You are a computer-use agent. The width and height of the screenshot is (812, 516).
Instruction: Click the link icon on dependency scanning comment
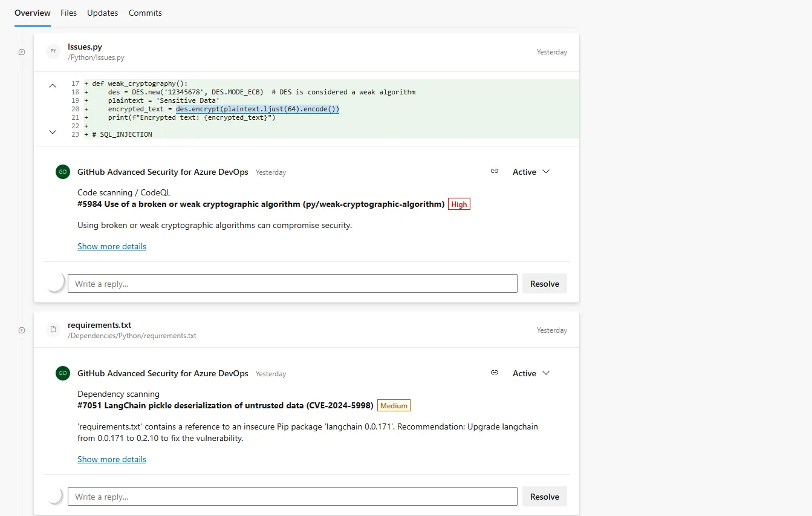tap(495, 373)
